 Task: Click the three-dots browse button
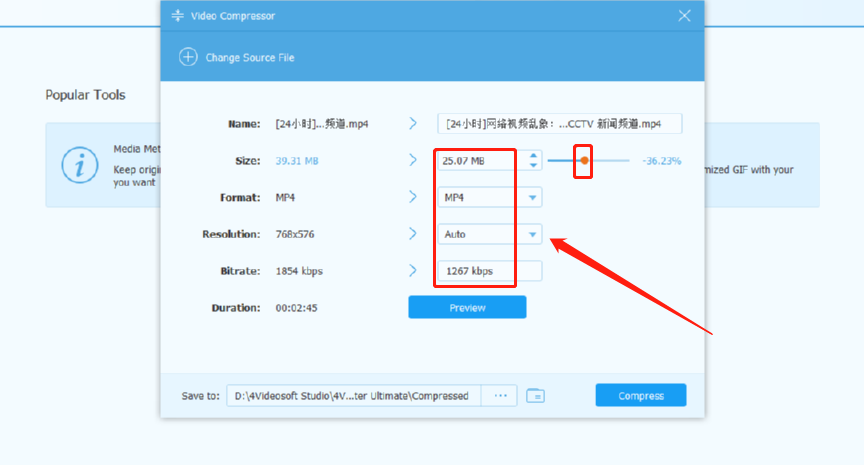tap(500, 396)
